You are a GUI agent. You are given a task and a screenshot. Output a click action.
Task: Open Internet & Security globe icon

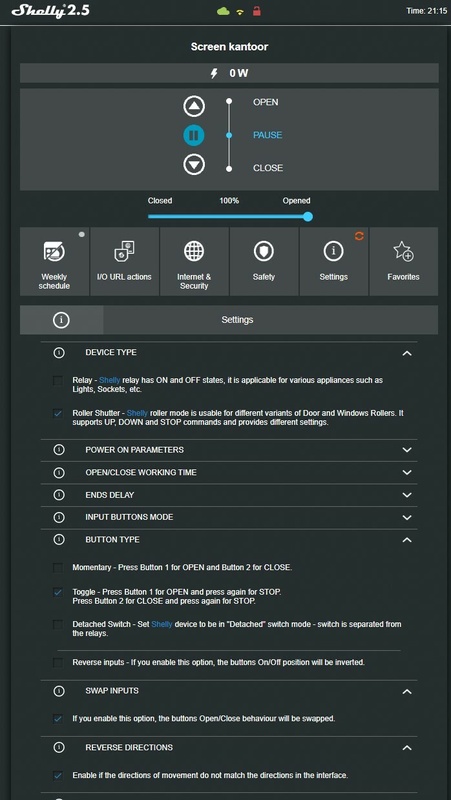pos(194,261)
